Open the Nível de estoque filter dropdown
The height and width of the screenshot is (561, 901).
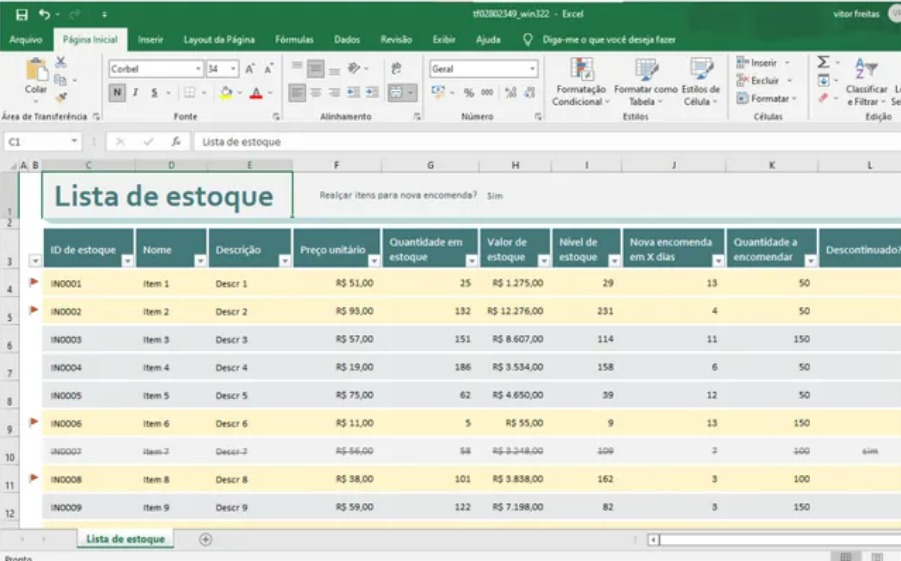pyautogui.click(x=614, y=261)
